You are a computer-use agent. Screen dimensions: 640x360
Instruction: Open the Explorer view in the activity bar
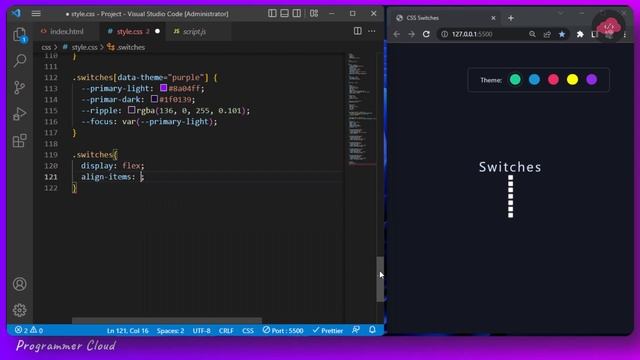click(x=20, y=35)
